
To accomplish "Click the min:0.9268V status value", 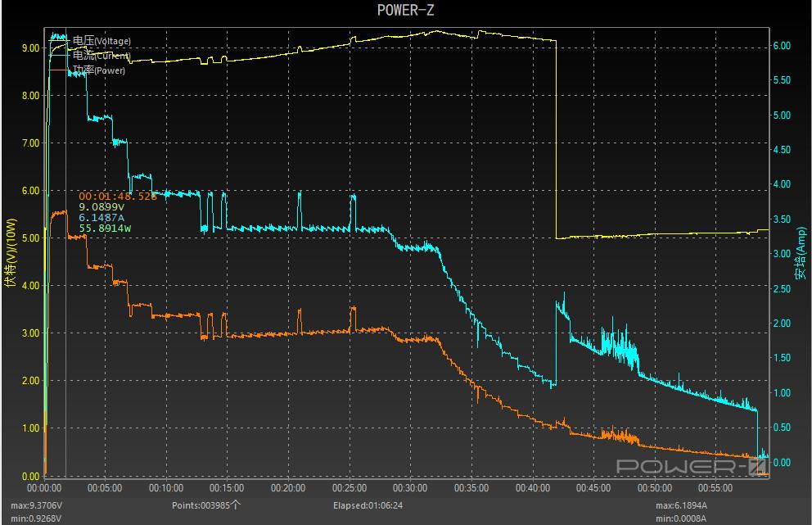I will 36,518.
